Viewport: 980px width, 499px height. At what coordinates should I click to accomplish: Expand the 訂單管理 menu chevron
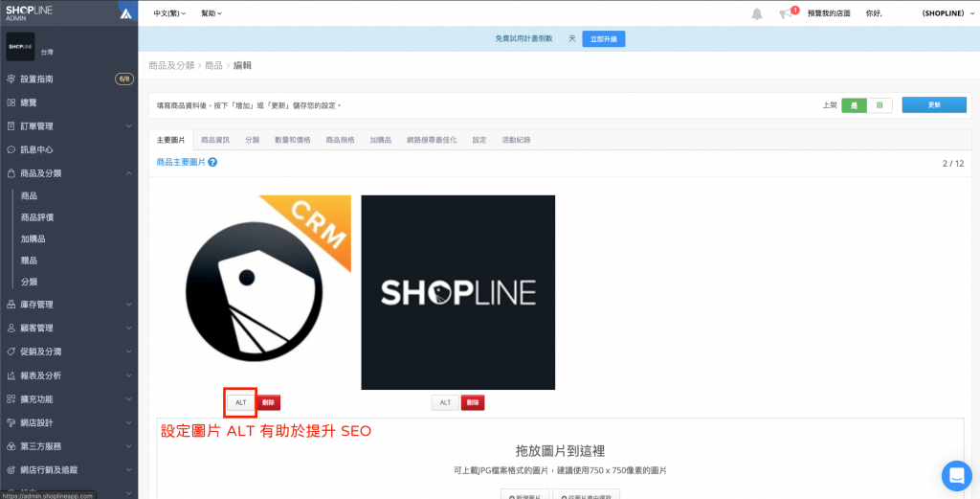coord(129,126)
